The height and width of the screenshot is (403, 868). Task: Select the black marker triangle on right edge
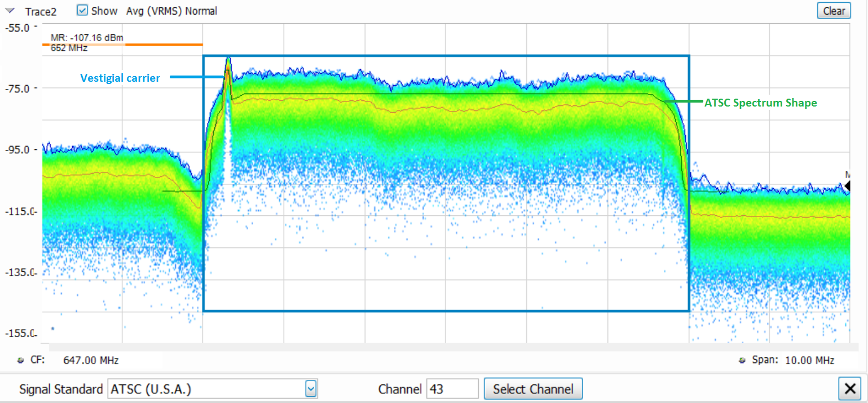pyautogui.click(x=847, y=185)
